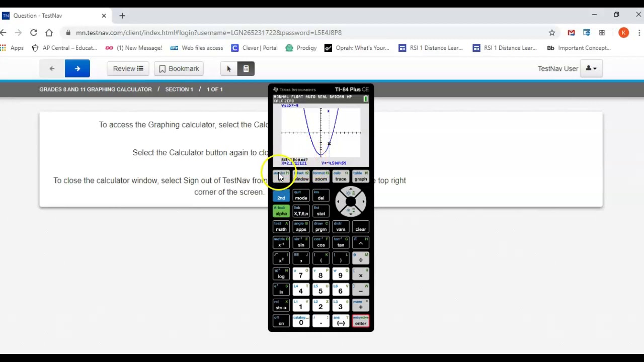Click the calculator prgm key
Image resolution: width=644 pixels, height=362 pixels.
(321, 227)
